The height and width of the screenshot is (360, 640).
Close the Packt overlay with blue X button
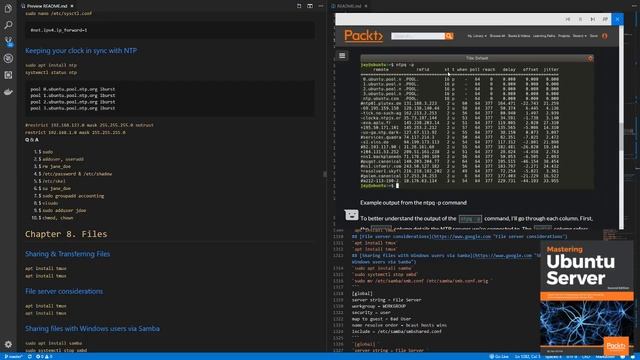click(x=617, y=19)
